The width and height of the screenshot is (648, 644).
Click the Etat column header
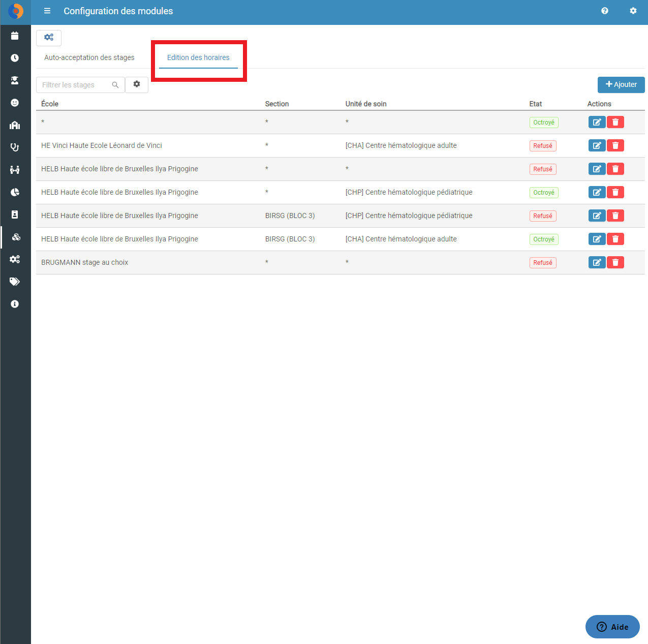[536, 104]
